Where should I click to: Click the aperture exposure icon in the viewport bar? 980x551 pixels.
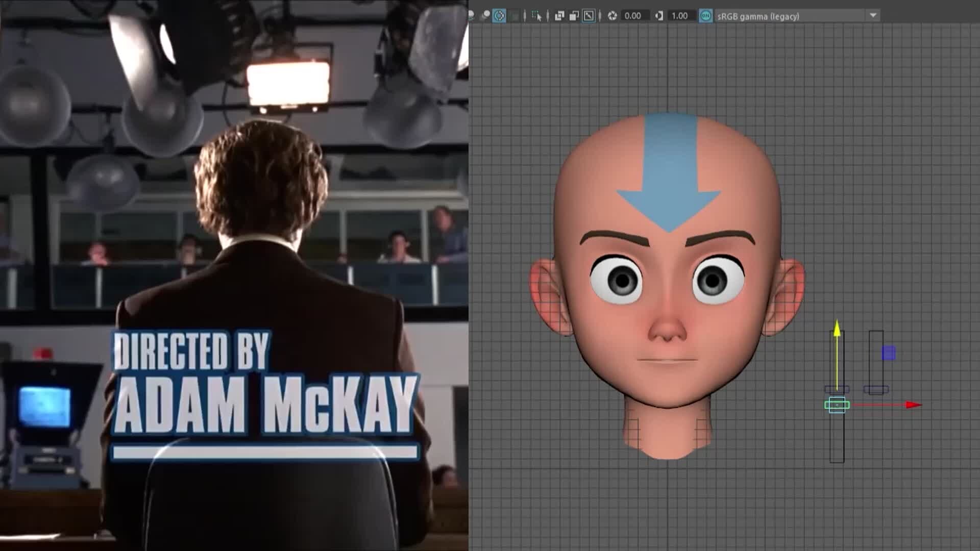click(x=613, y=16)
